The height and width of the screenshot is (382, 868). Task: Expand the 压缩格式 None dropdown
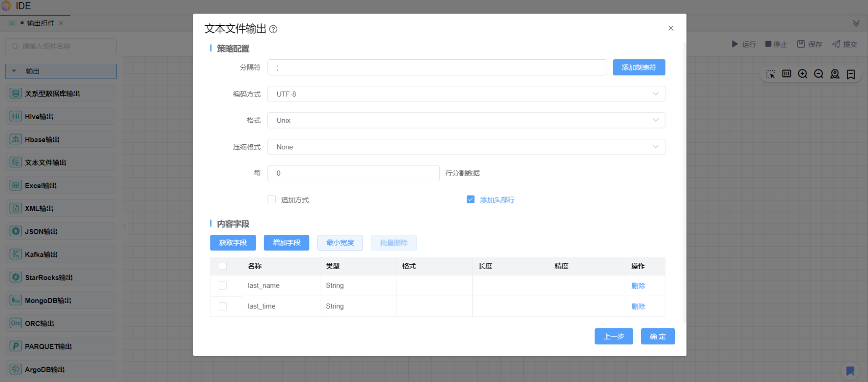pos(466,147)
